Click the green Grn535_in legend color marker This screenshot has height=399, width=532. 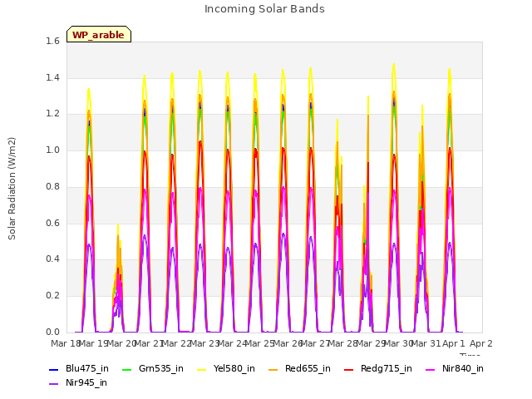coord(126,369)
